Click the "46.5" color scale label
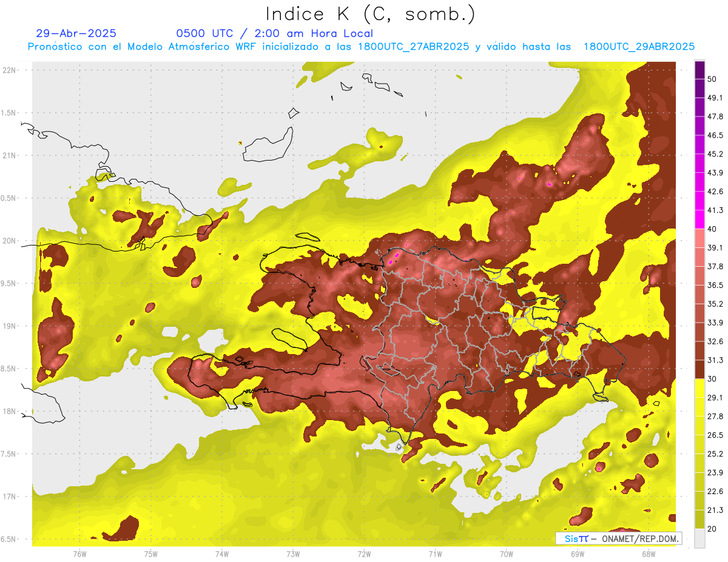Viewport: 728px width, 562px height. point(715,135)
